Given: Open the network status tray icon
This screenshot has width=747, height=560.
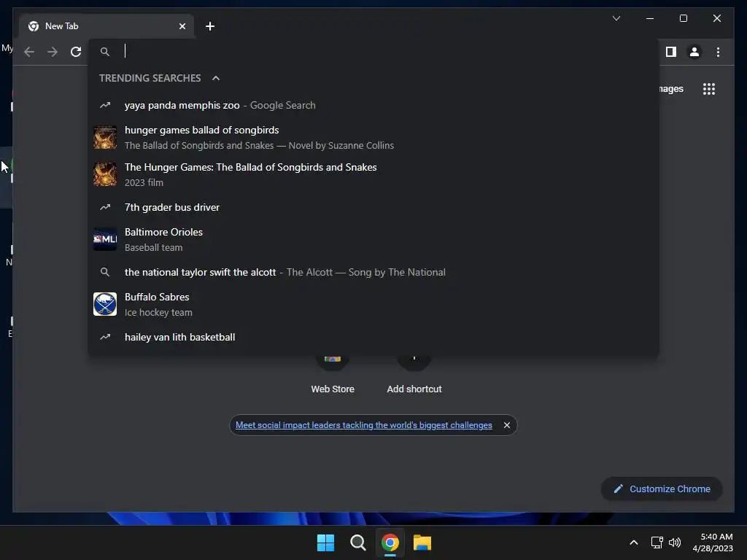Looking at the screenshot, I should point(657,542).
